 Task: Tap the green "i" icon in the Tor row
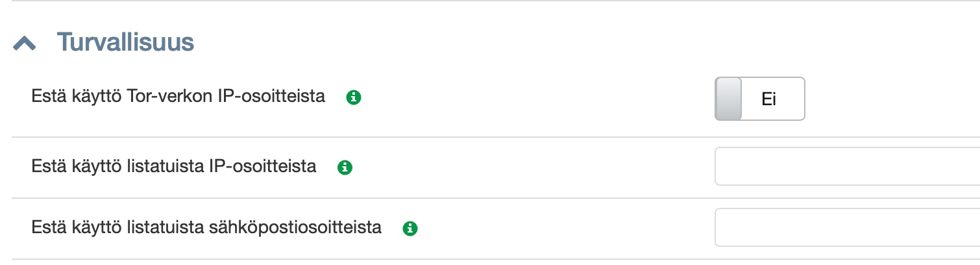(354, 98)
